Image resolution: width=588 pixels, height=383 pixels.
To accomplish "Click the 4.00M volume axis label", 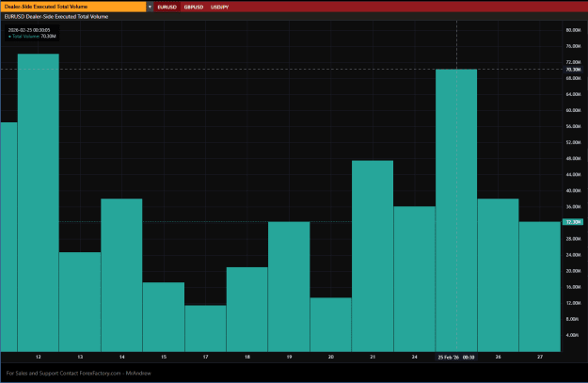I will [x=573, y=335].
